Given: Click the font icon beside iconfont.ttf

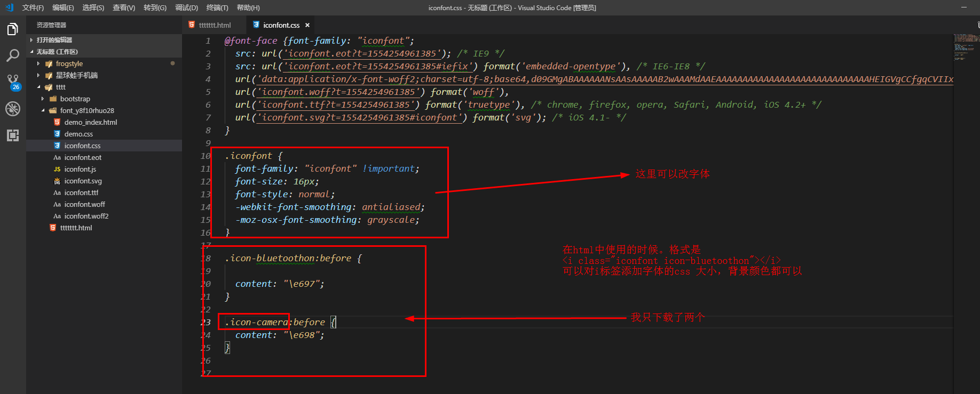Looking at the screenshot, I should point(57,192).
